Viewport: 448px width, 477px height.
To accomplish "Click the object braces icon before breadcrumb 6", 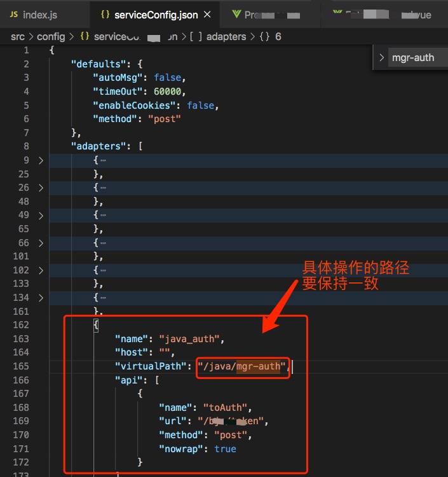I will point(264,37).
